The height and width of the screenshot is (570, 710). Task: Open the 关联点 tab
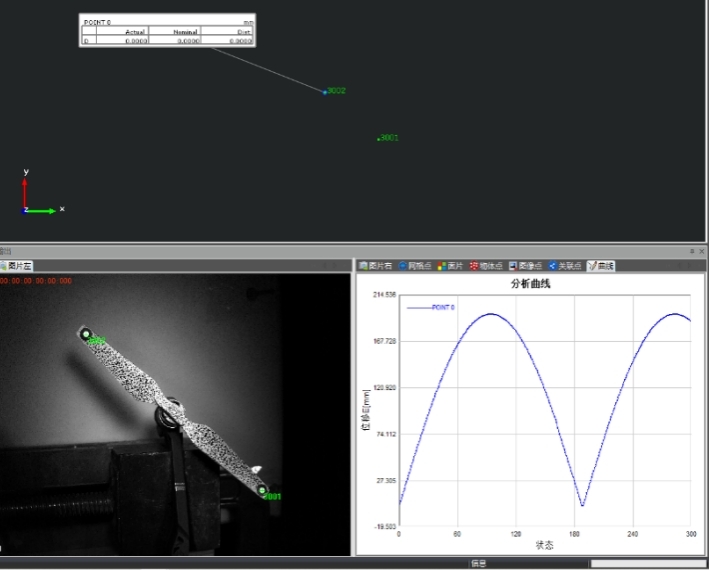[565, 266]
